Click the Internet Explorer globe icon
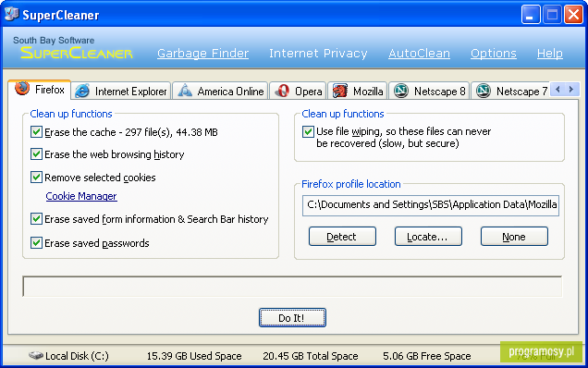 point(82,92)
